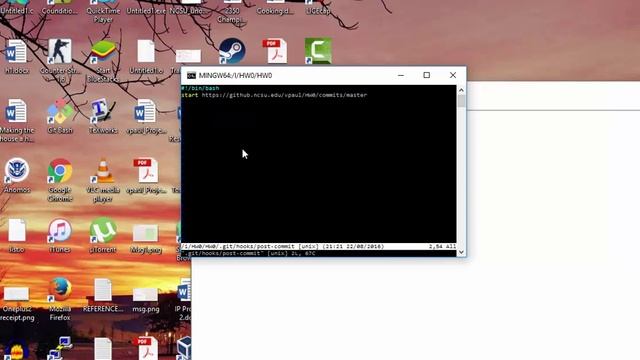Click the PuTTY networked-computers icon
The image size is (640, 360).
click(x=60, y=349)
